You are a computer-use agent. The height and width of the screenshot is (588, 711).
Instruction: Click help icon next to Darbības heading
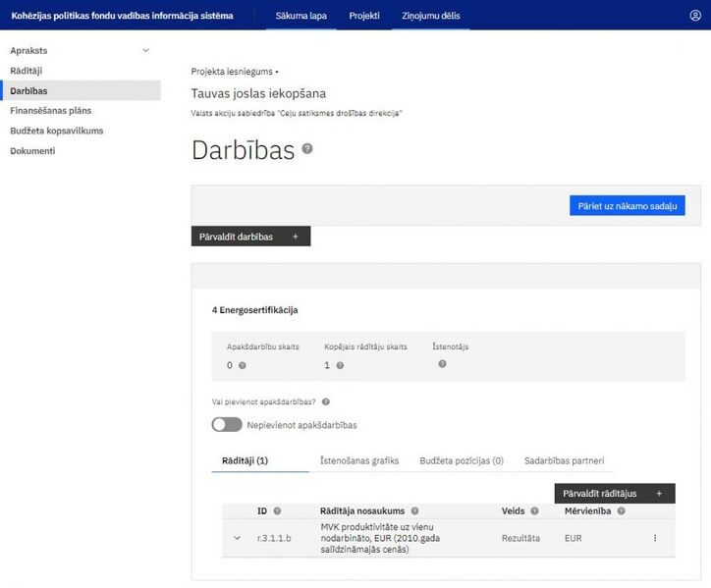(x=307, y=148)
